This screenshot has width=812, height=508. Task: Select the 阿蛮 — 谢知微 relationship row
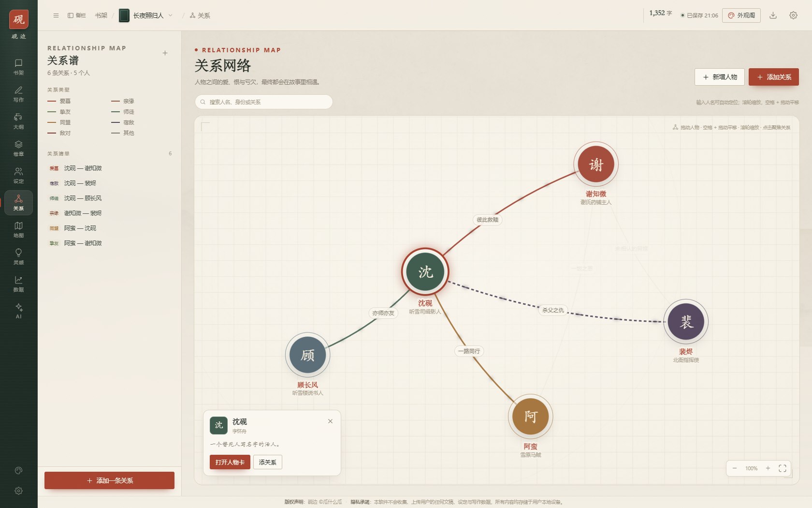tap(109, 243)
